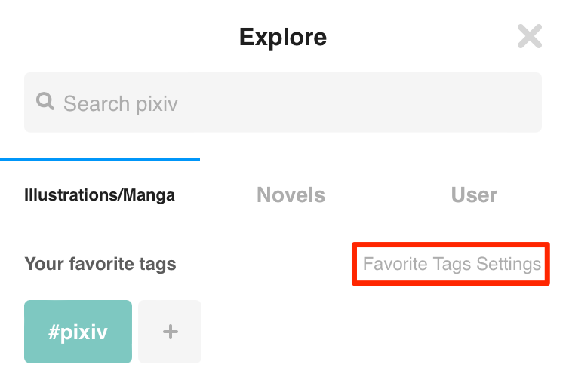The width and height of the screenshot is (566, 392).
Task: Click the search glass inside Search pixiv bar
Action: coord(45,101)
